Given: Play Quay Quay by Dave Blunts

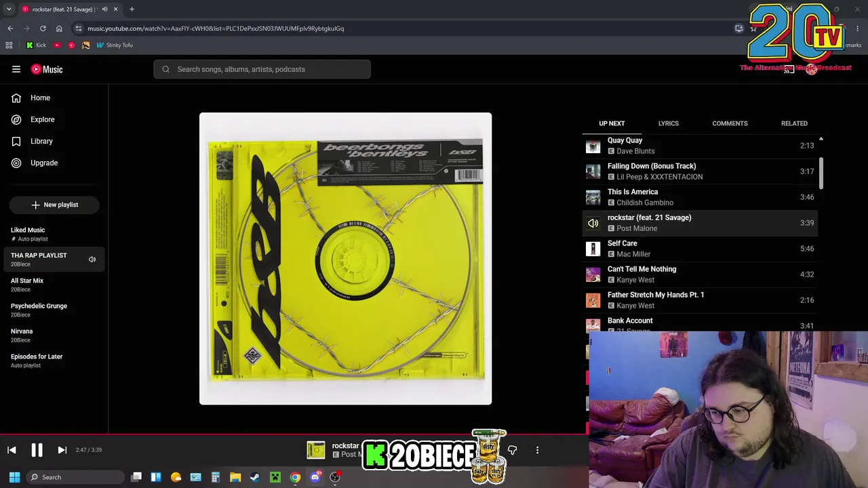Looking at the screenshot, I should click(700, 146).
